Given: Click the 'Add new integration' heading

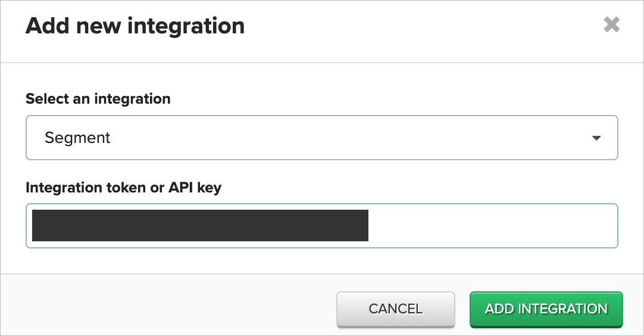Looking at the screenshot, I should click(135, 26).
